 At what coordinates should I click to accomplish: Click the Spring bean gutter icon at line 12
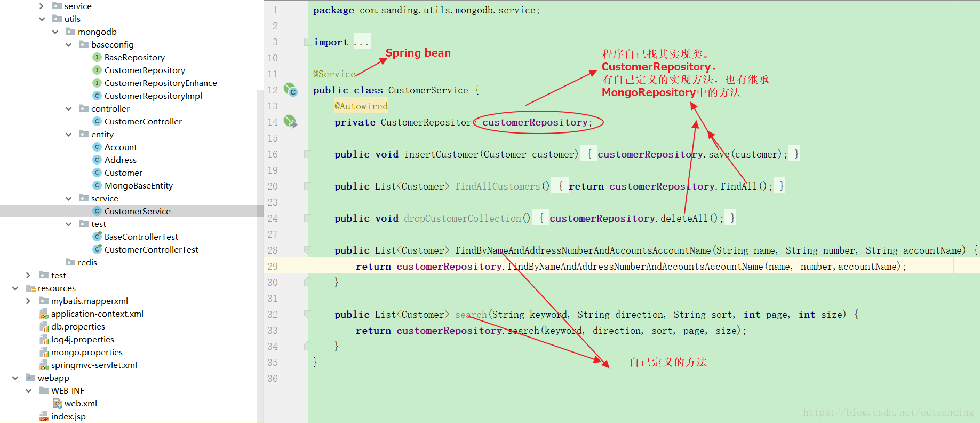290,90
